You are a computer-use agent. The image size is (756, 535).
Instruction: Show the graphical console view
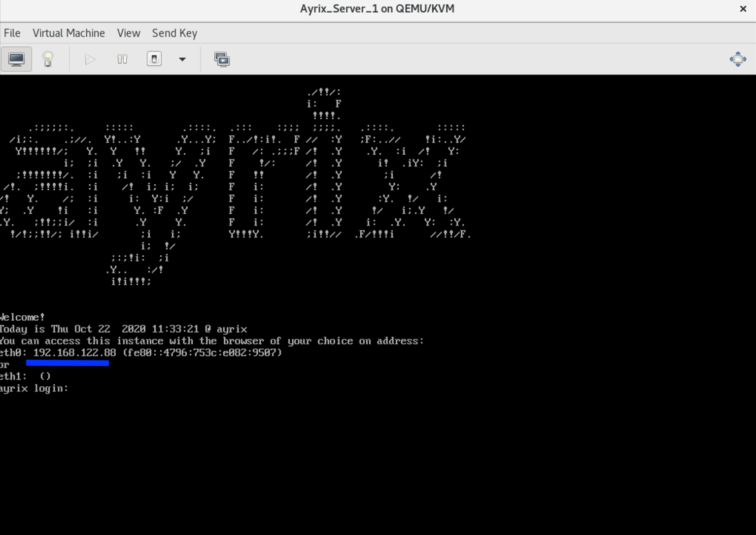(x=16, y=59)
